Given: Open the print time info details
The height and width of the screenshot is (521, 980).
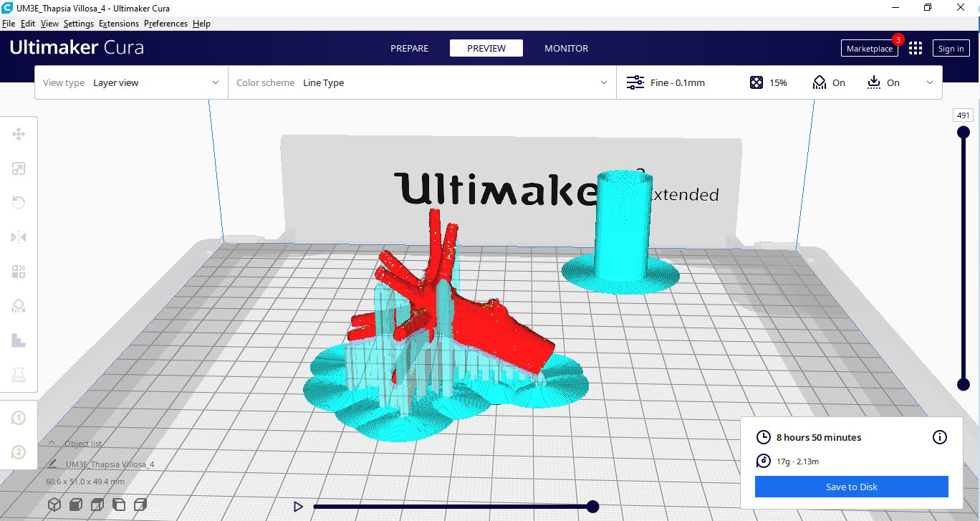Looking at the screenshot, I should pyautogui.click(x=940, y=437).
